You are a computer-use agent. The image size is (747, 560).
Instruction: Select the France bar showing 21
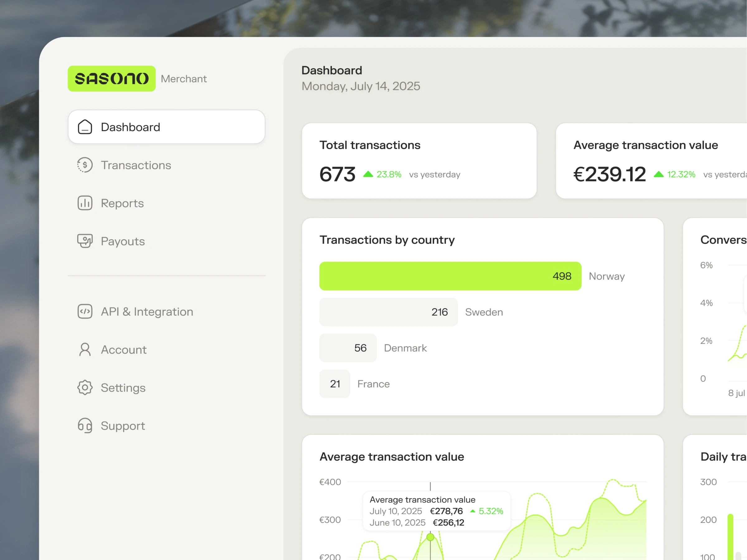tap(335, 384)
